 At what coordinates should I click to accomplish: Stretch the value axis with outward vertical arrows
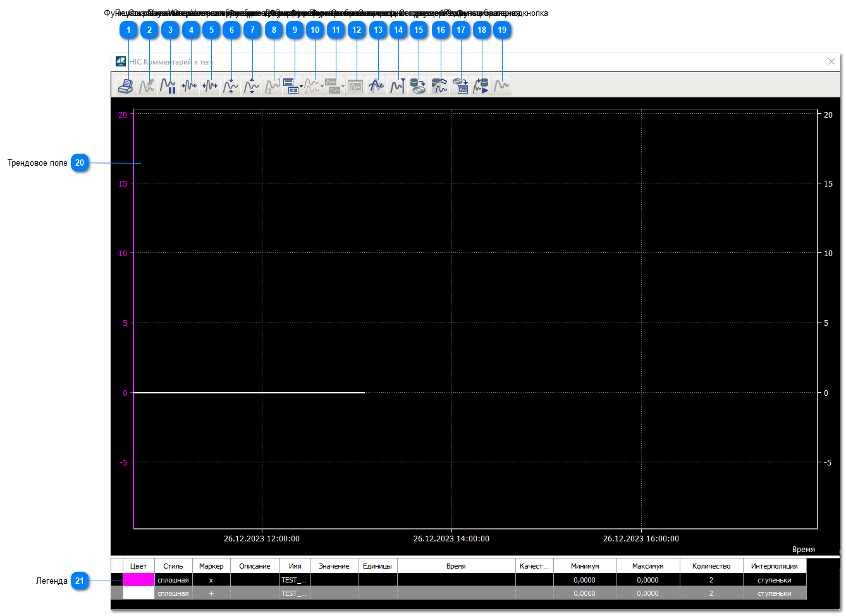[251, 86]
